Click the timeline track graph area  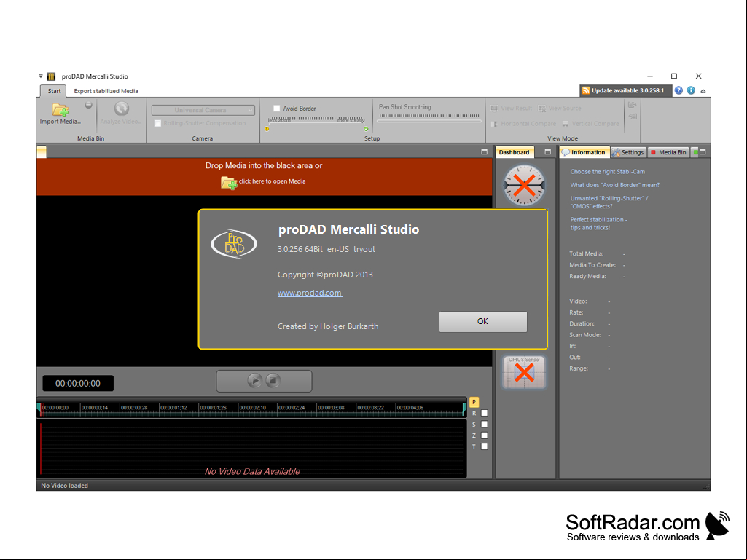(x=251, y=448)
